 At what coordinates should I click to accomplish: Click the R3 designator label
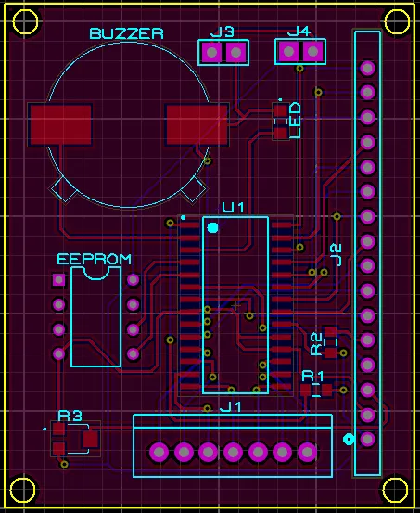[70, 416]
